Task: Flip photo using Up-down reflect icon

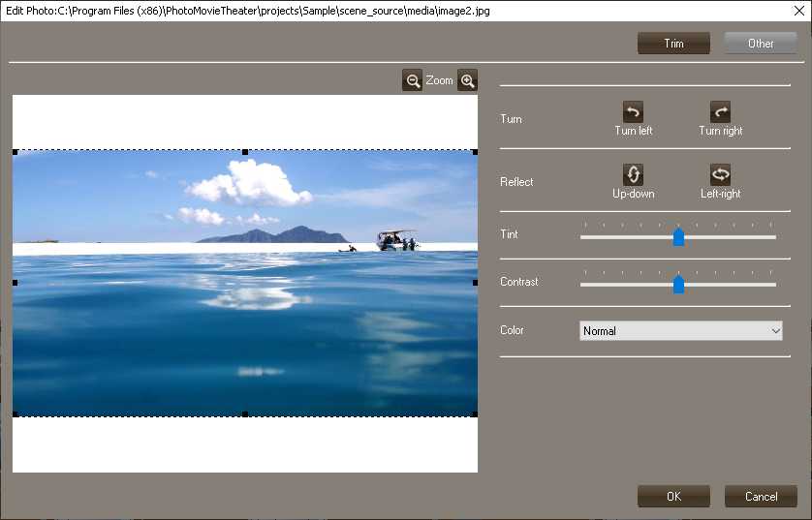Action: [633, 174]
